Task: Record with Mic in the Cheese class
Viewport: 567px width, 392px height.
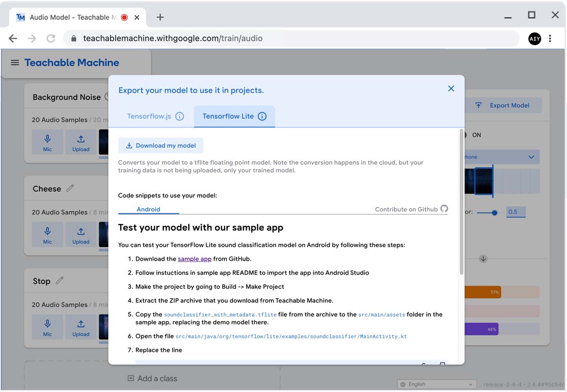Action: point(47,235)
